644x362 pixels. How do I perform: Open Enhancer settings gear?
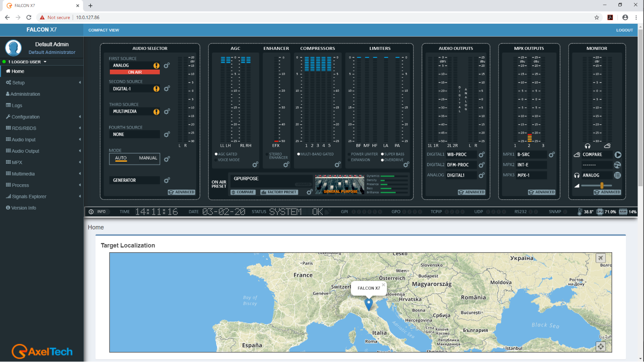point(286,165)
